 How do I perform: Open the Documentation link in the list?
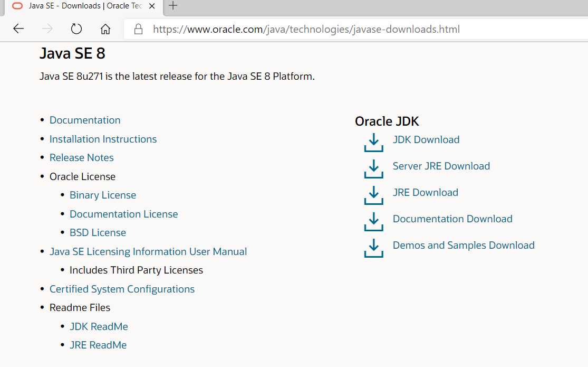(x=85, y=120)
